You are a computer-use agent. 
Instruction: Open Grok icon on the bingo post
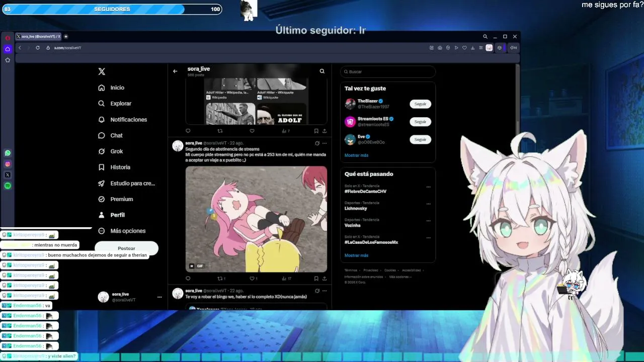(x=317, y=291)
